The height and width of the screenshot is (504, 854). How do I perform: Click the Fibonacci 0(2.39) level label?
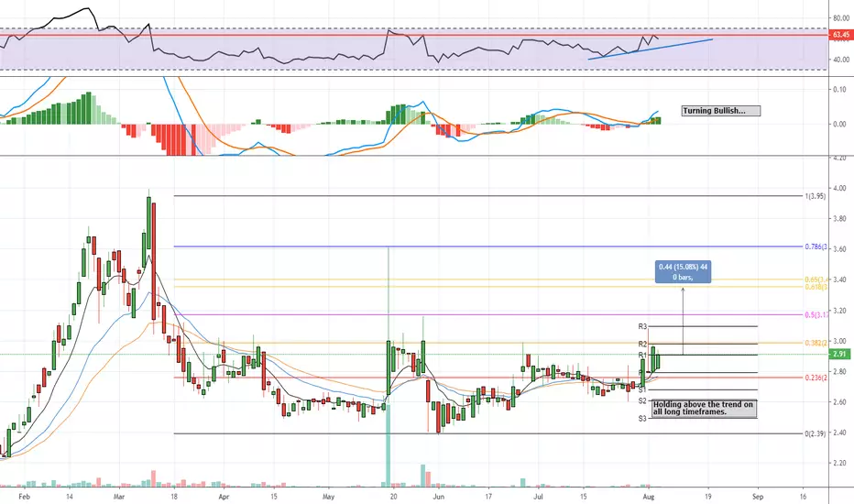[815, 434]
